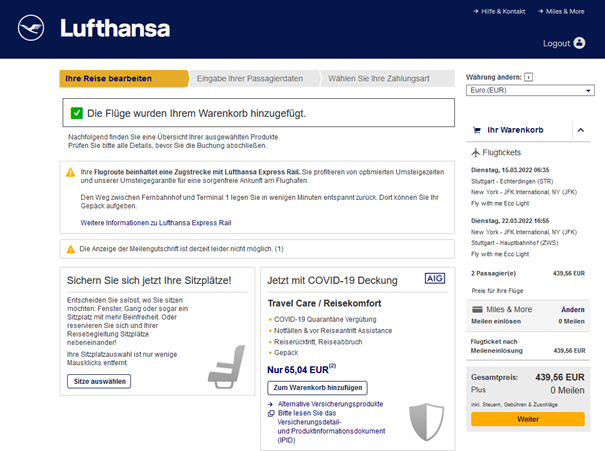Click the green checkmark confirmation icon
The image size is (605, 451).
point(77,113)
